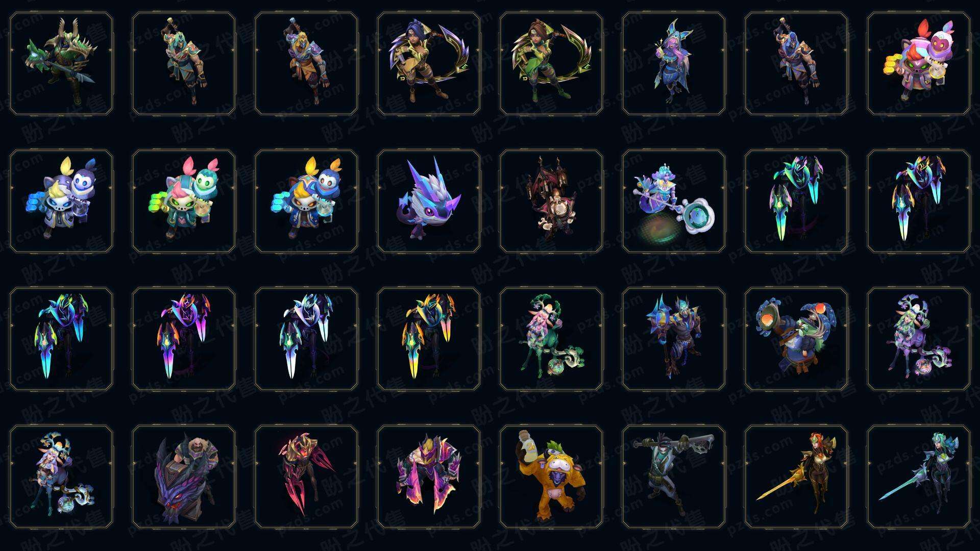Pick the pink-haired fawn in green

point(551,339)
